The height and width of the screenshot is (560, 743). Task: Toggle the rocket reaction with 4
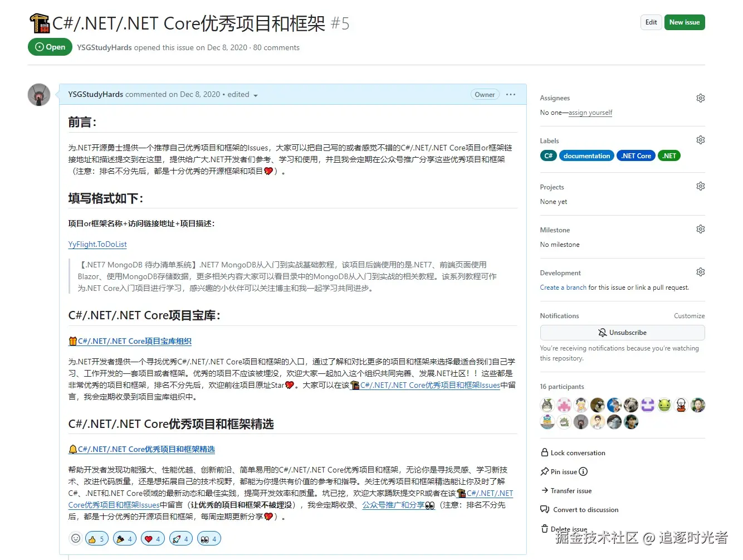tap(181, 539)
